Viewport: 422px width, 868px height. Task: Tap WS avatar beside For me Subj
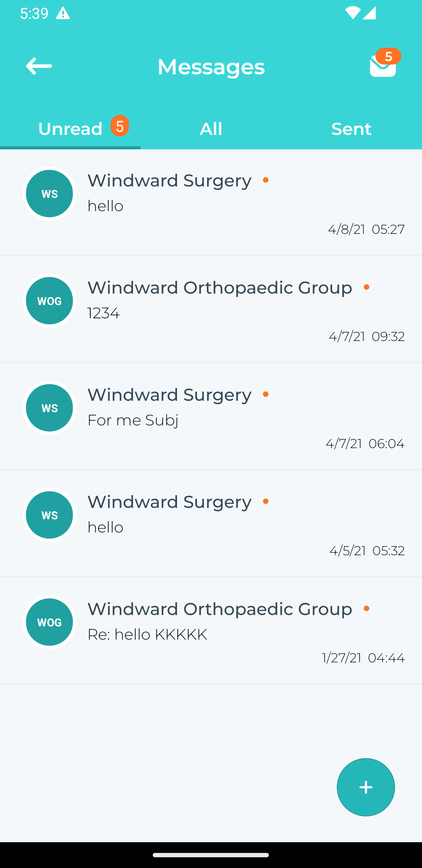[x=49, y=408]
